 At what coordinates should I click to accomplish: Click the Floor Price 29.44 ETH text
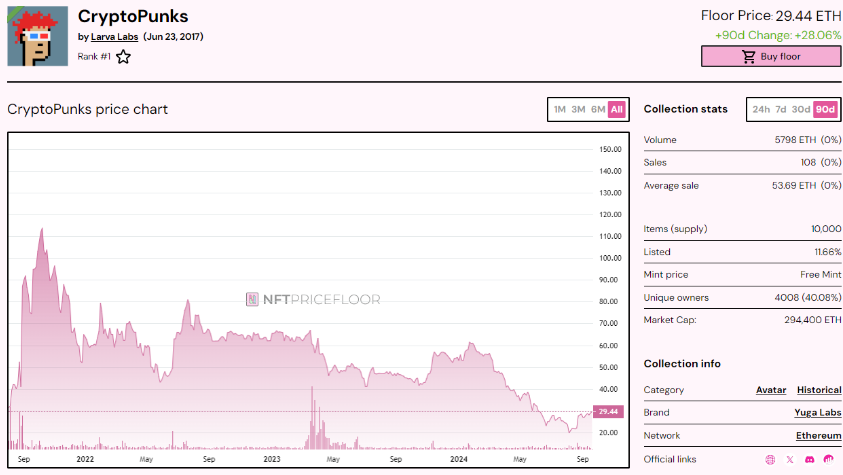click(770, 16)
